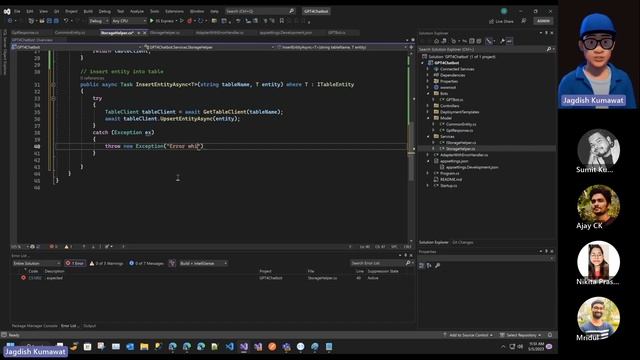This screenshot has width=640, height=360.
Task: Click the error list search magnifier icon
Action: [x=407, y=263]
